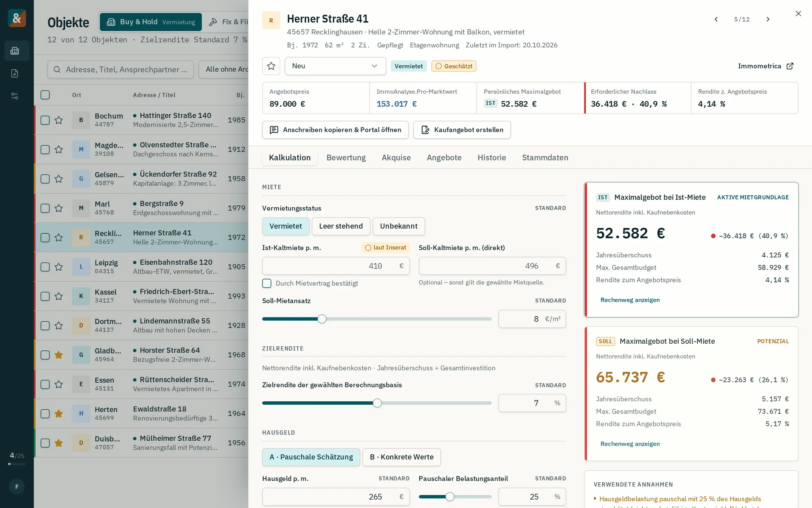Open Immometrica external link
812x508 pixels.
765,66
